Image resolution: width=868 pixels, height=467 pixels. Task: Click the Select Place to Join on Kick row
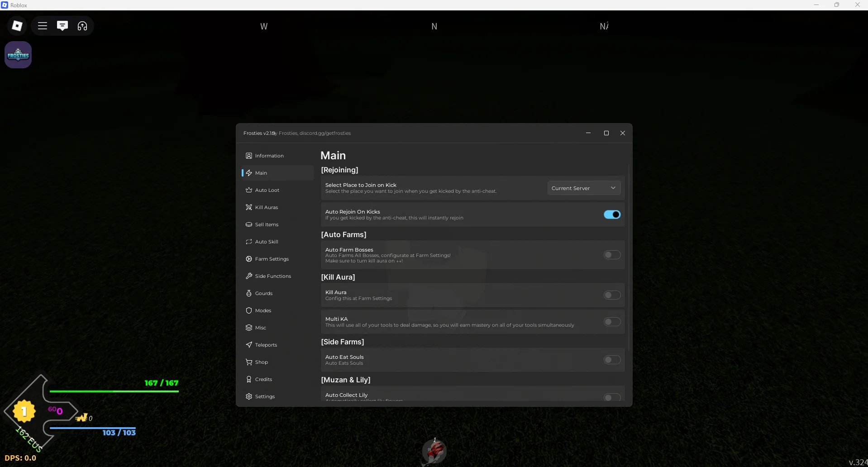(473, 188)
